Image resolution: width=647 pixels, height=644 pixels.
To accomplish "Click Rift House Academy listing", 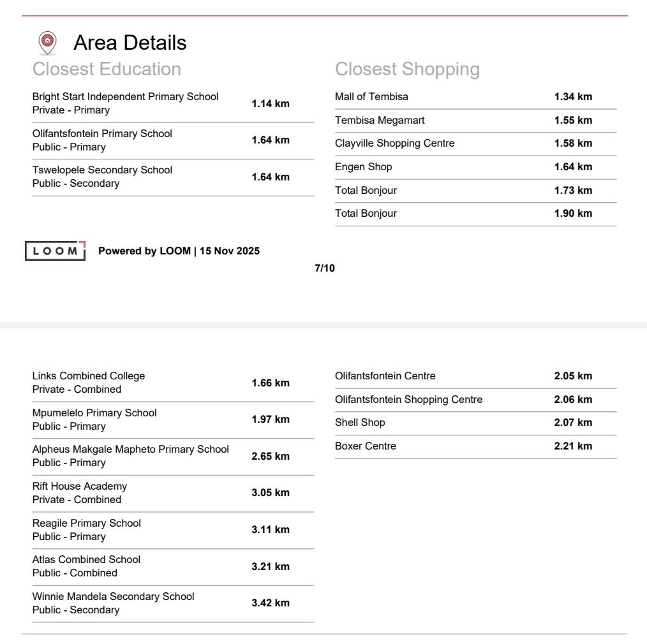I will [80, 493].
